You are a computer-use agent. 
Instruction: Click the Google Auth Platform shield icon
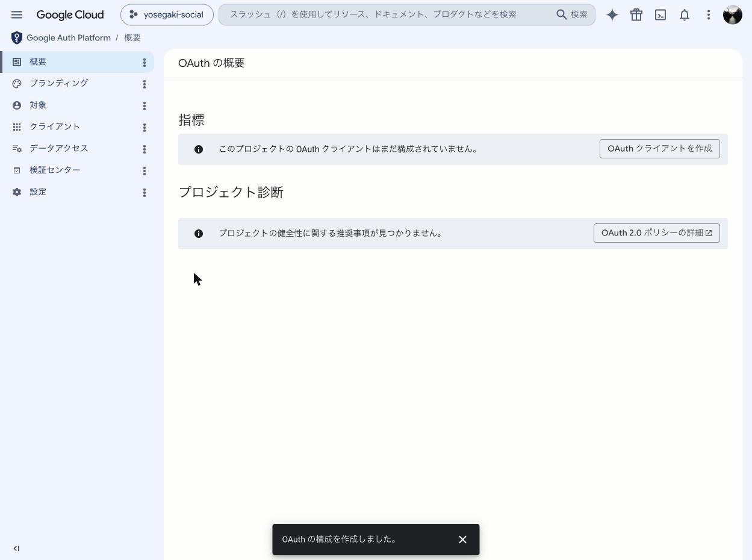[x=17, y=38]
